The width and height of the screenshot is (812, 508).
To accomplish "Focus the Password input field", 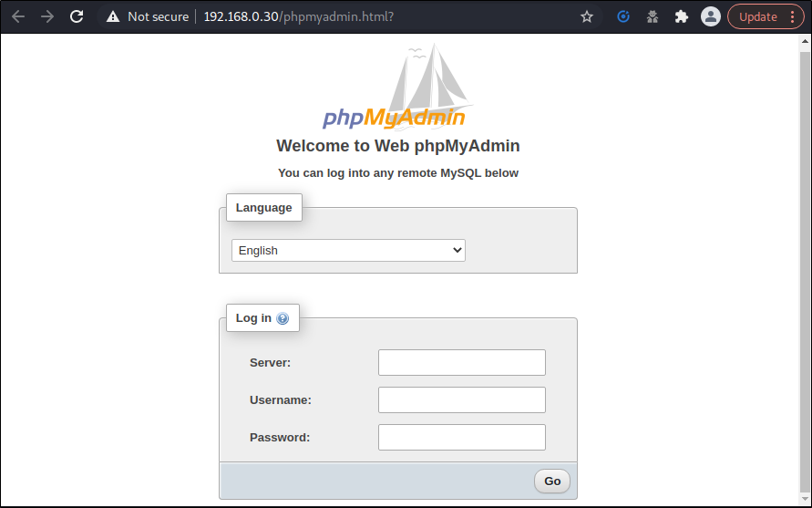I will pos(462,437).
